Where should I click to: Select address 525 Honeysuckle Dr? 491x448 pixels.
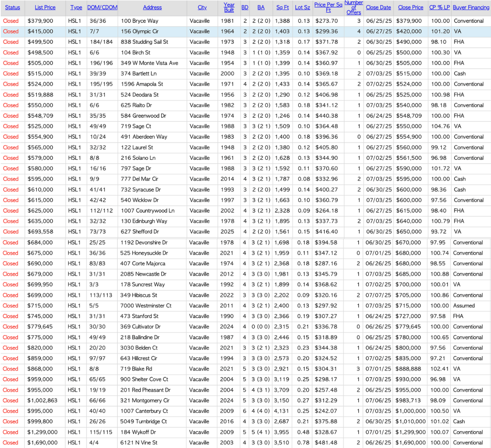[144, 253]
